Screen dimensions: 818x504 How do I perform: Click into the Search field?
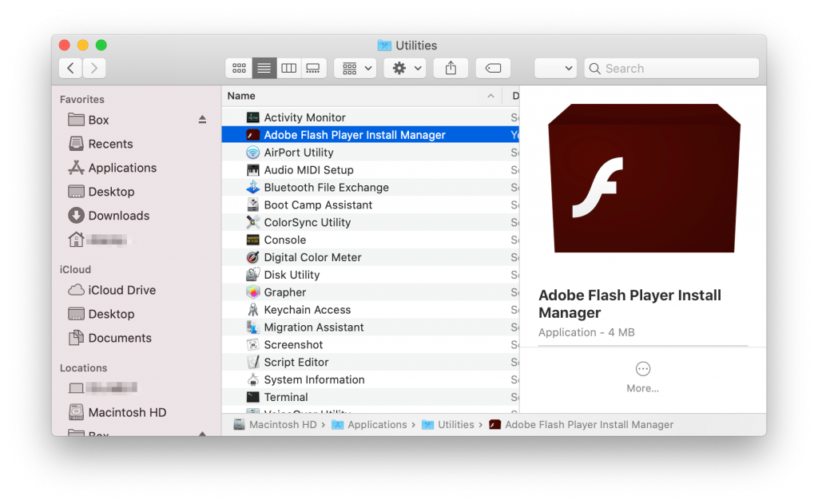671,69
